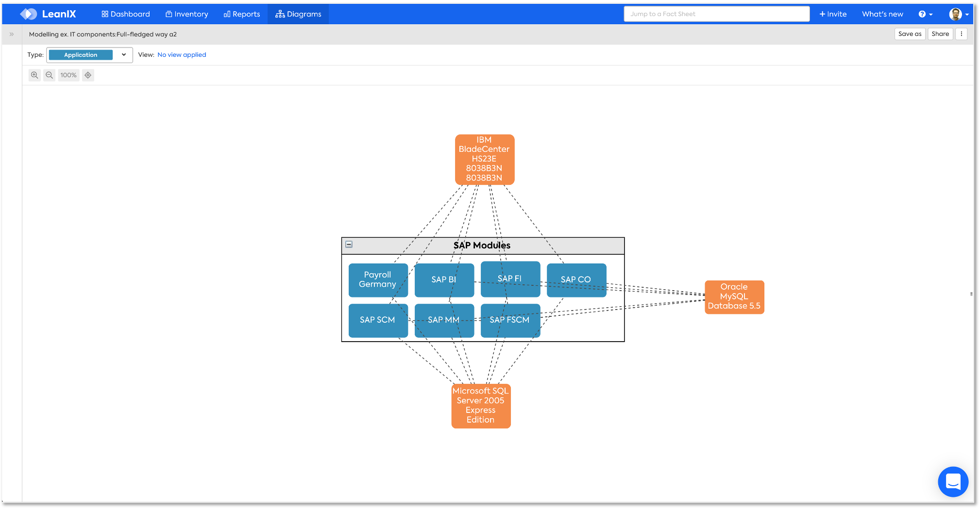Click the Share button
Viewport: 980px width, 508px height.
(x=940, y=34)
